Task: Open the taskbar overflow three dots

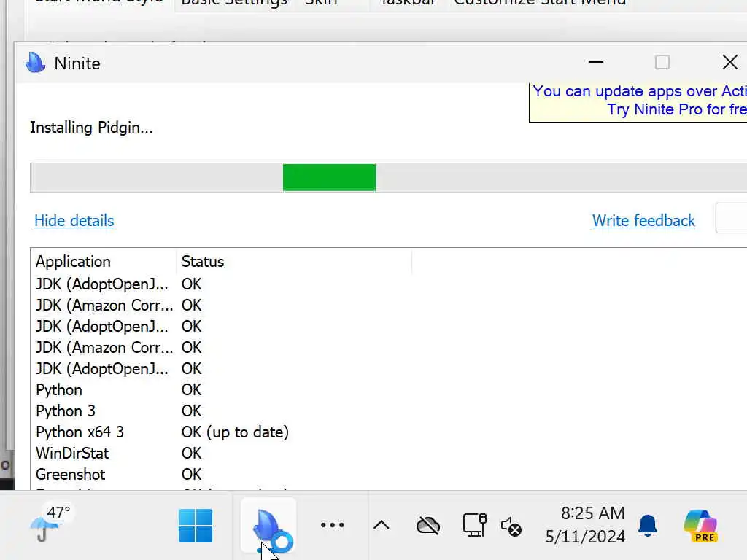Action: coord(332,525)
